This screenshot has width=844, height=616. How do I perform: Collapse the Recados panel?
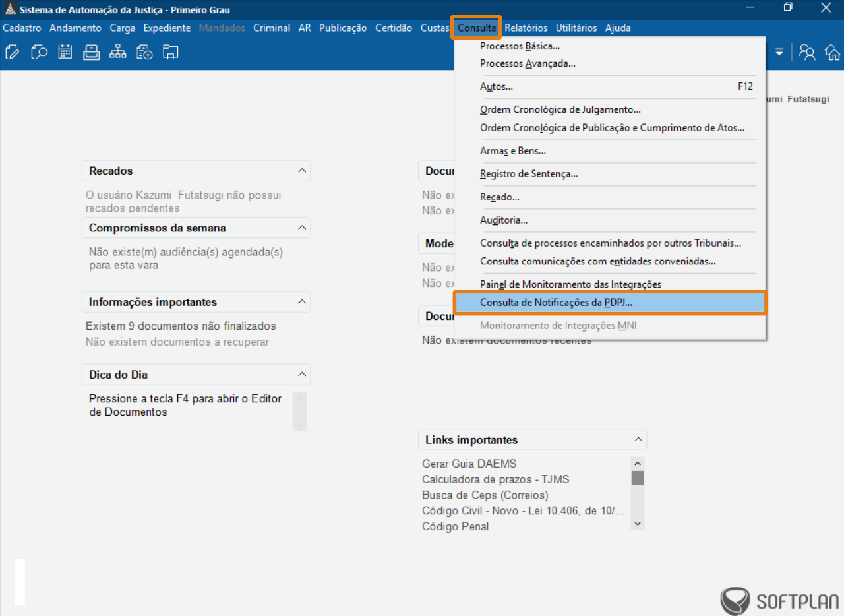[302, 171]
